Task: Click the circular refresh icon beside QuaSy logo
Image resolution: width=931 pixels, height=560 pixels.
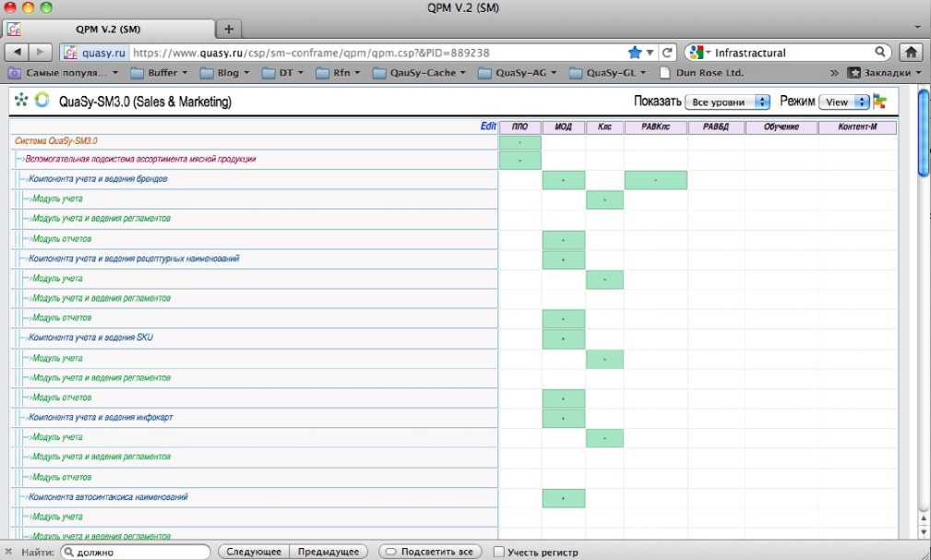Action: (42, 100)
